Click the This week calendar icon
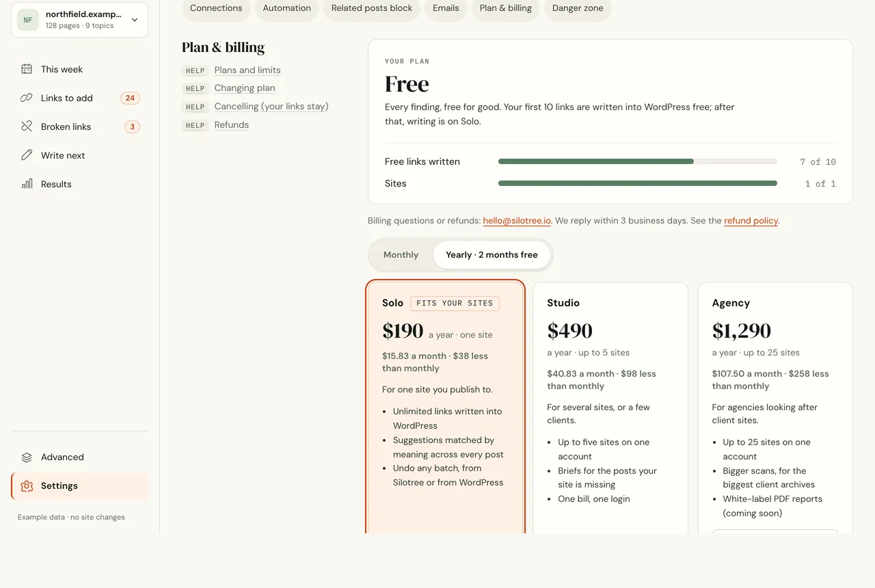 tap(27, 69)
